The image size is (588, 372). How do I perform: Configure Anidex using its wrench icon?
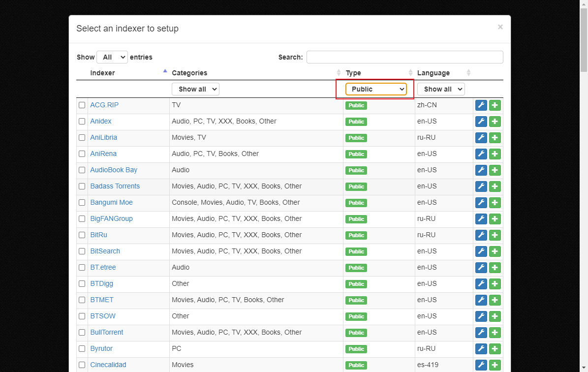(x=481, y=122)
